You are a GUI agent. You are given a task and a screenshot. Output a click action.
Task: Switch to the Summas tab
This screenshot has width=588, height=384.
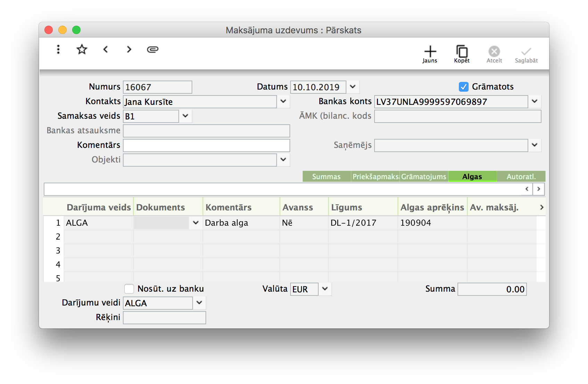[326, 176]
